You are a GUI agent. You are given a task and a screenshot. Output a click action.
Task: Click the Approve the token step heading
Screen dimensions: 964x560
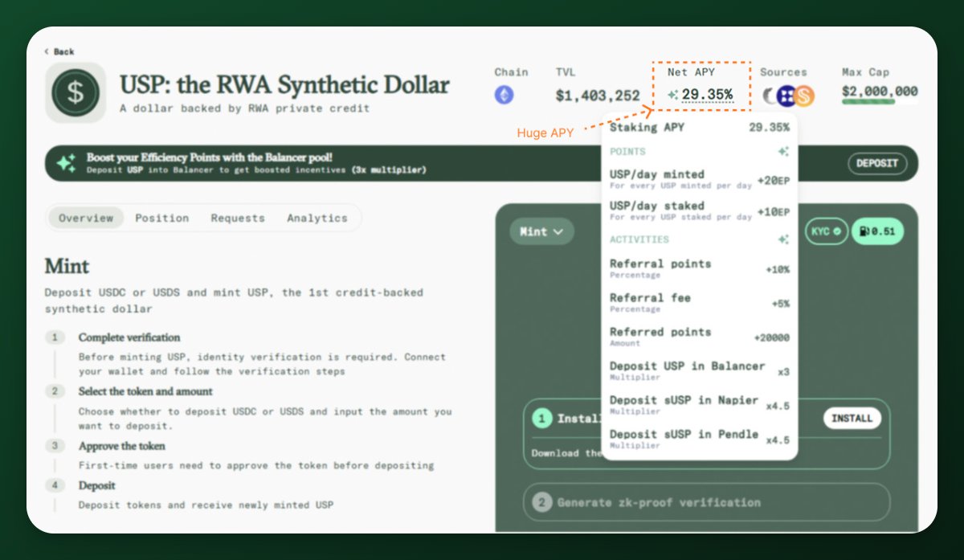coord(121,446)
